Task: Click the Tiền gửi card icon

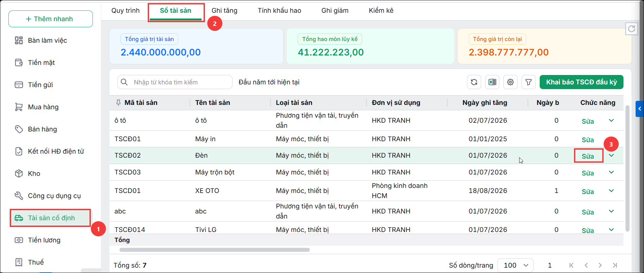Action: 19,85
